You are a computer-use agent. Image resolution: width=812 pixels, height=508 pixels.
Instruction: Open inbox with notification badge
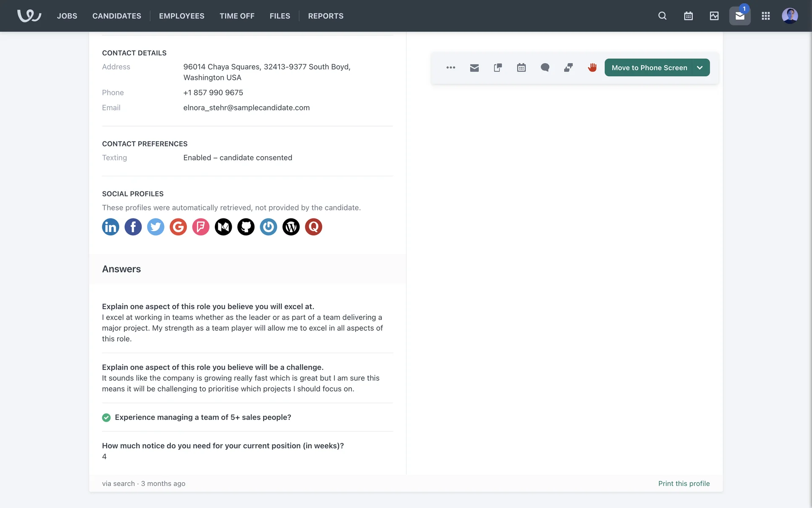click(740, 16)
